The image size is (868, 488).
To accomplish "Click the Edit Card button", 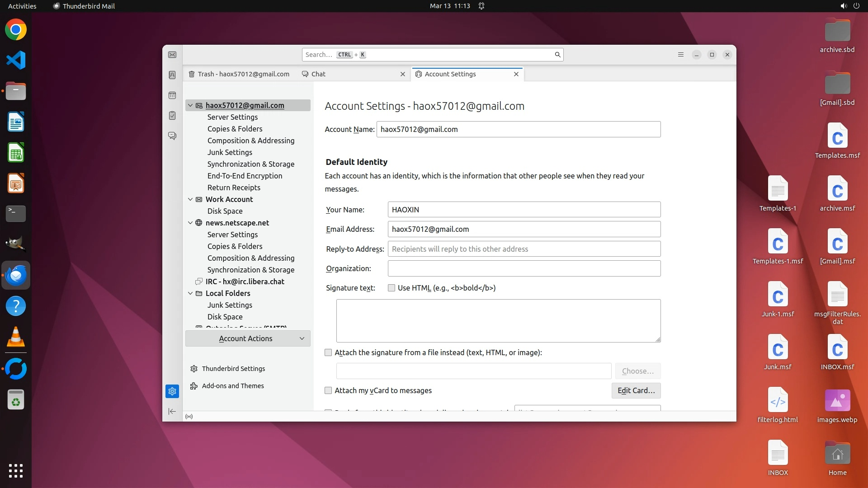I will click(636, 390).
